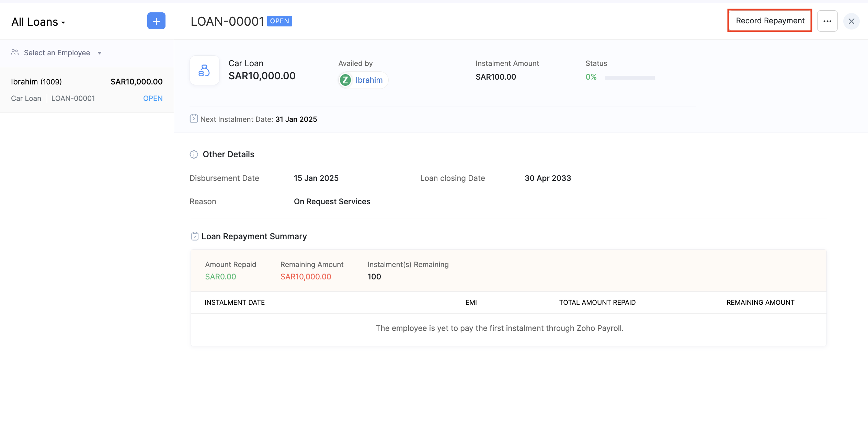Image resolution: width=868 pixels, height=427 pixels.
Task: Click the OPEN status in loan list
Action: click(x=153, y=99)
